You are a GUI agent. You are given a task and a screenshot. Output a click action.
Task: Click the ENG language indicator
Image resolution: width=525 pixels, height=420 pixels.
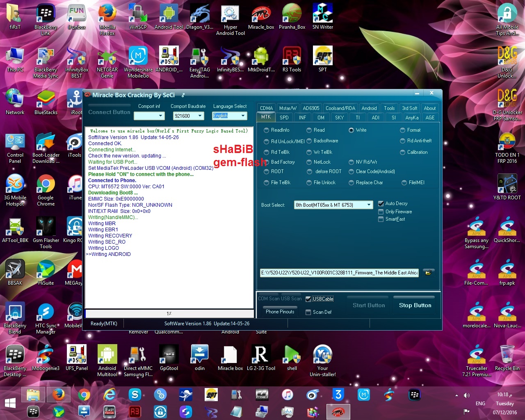(480, 404)
